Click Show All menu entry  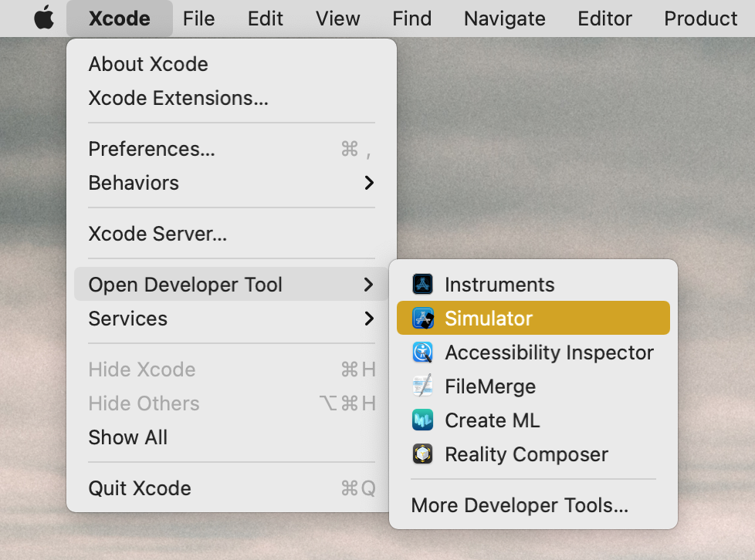128,437
